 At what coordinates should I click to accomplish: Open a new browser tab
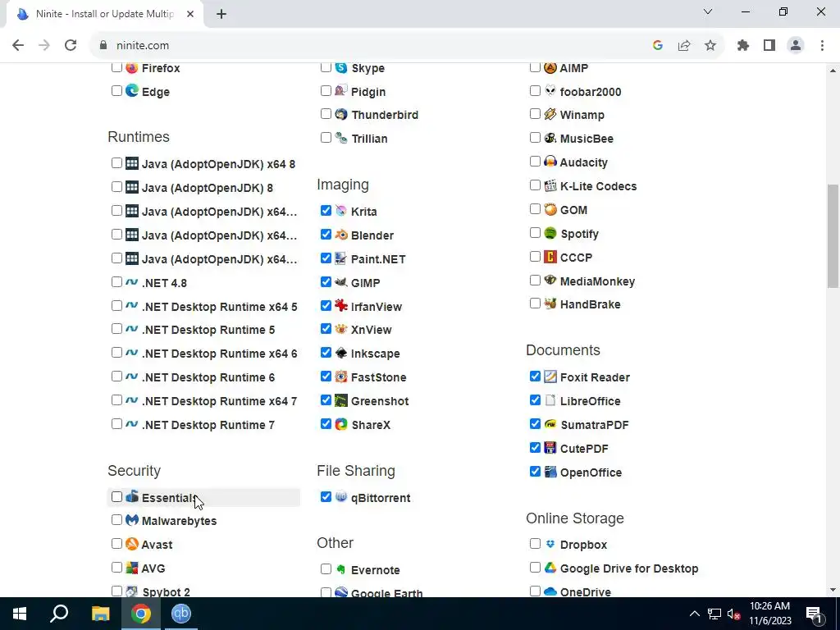click(x=221, y=14)
